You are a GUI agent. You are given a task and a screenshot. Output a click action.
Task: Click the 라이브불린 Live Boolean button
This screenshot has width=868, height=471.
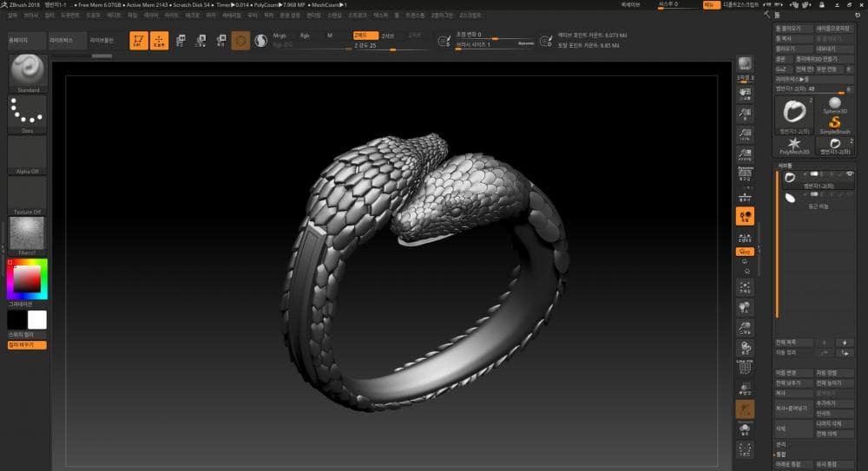[102, 41]
